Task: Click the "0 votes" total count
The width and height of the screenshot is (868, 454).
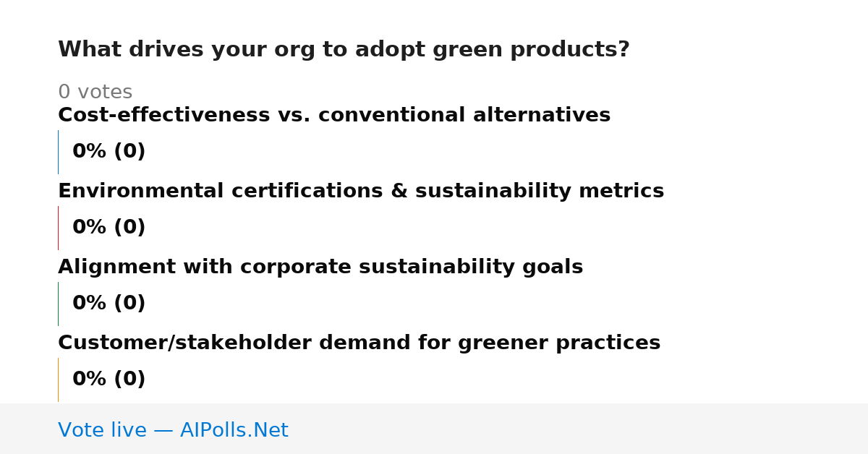Action: coord(95,93)
